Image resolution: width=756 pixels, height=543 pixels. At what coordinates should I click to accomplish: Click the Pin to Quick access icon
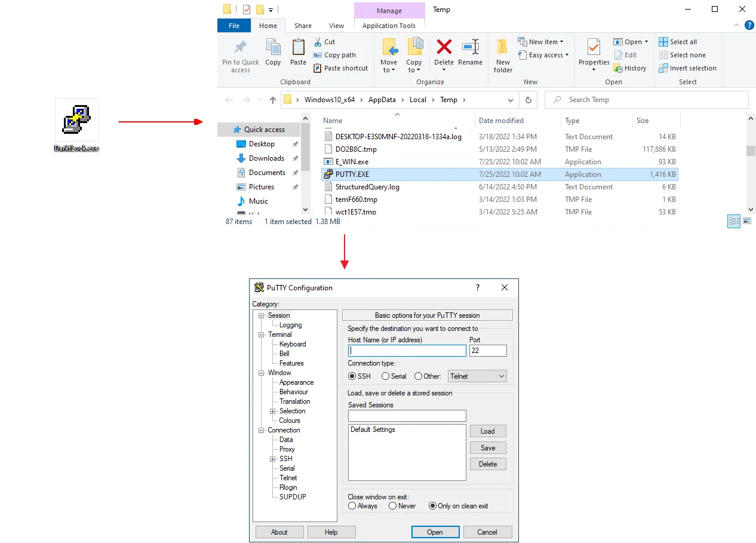pyautogui.click(x=241, y=48)
